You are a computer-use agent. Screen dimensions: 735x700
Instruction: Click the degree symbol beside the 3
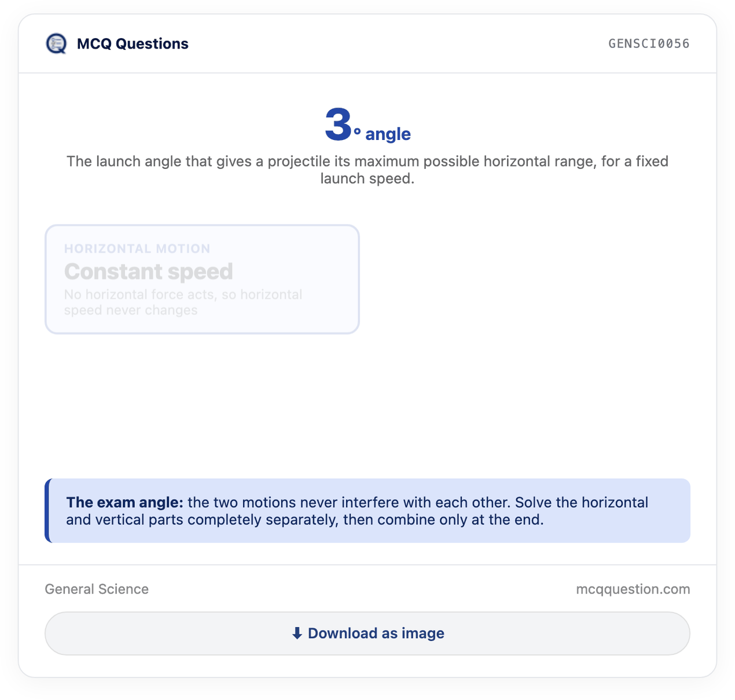(358, 132)
